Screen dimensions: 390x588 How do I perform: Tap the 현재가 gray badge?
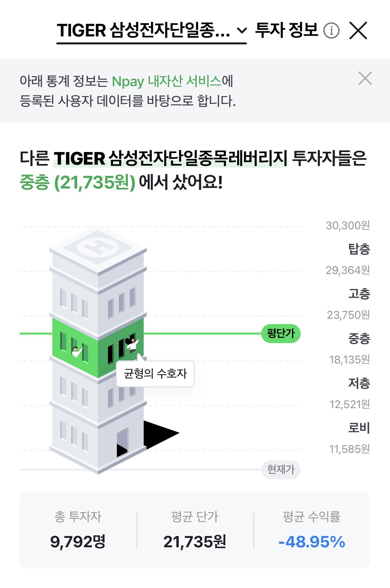click(281, 469)
